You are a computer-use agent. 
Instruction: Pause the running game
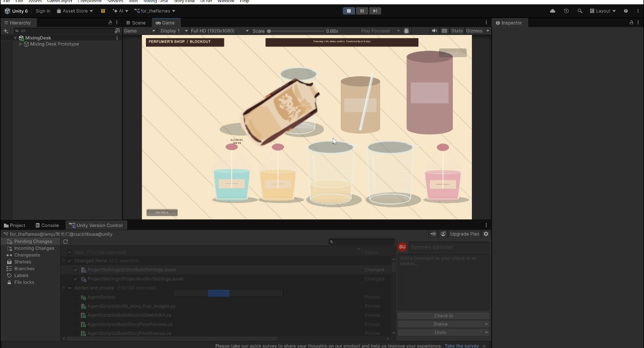coord(362,11)
